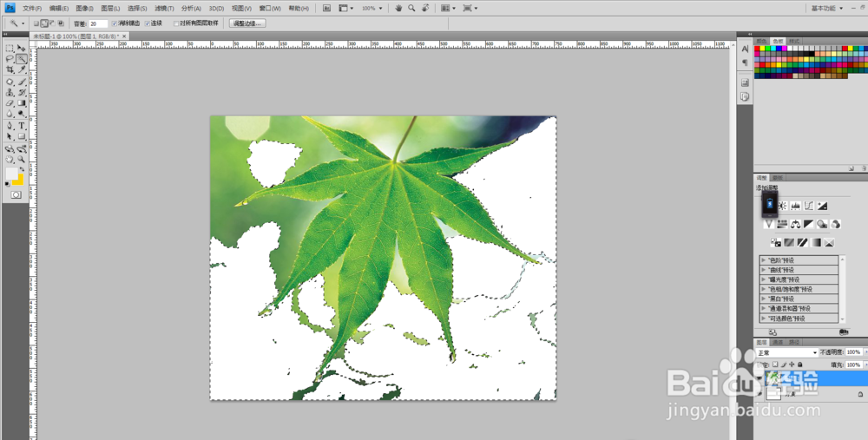Image resolution: width=868 pixels, height=440 pixels.
Task: Add a Curves adjustment
Action: coord(809,206)
